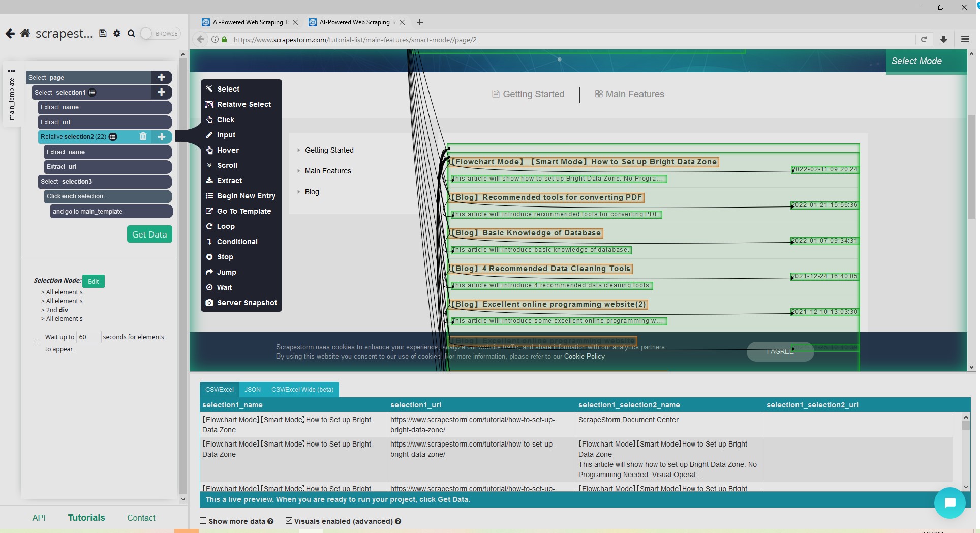
Task: Reload page with the refresh icon
Action: click(x=924, y=40)
